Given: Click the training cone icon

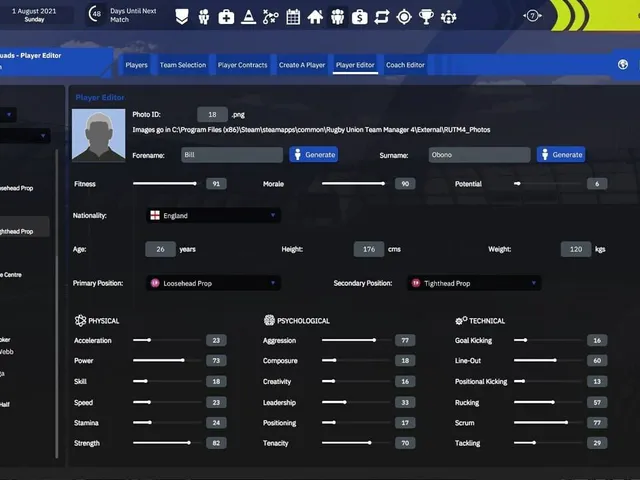Looking at the screenshot, I should click(x=248, y=17).
